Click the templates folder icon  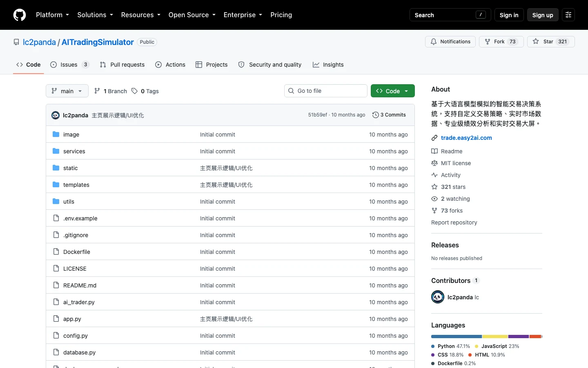click(x=56, y=185)
